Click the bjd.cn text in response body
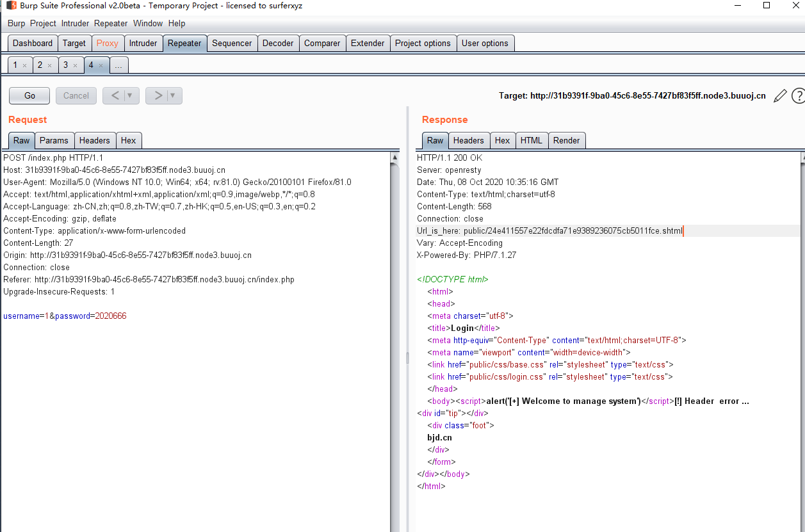The width and height of the screenshot is (805, 532). tap(439, 438)
